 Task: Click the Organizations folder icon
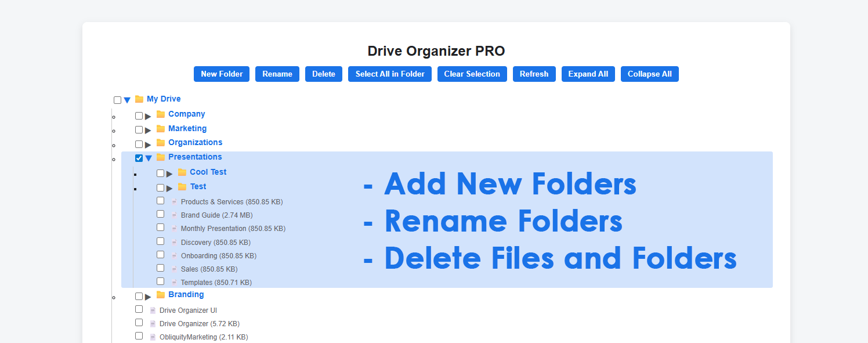[x=161, y=143]
